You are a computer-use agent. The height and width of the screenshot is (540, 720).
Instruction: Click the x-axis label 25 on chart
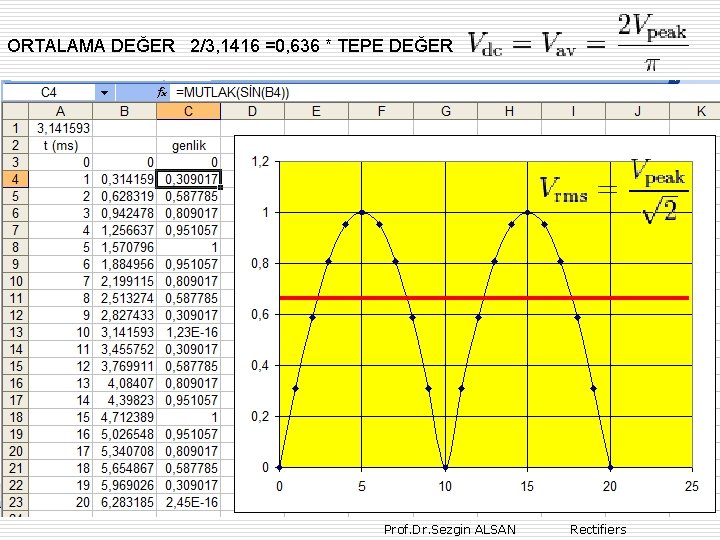point(692,486)
